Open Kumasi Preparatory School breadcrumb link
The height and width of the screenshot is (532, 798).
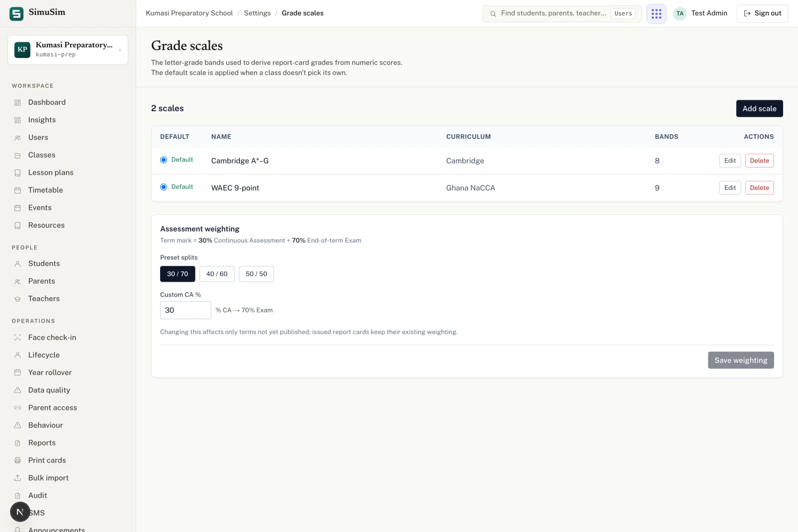[189, 13]
